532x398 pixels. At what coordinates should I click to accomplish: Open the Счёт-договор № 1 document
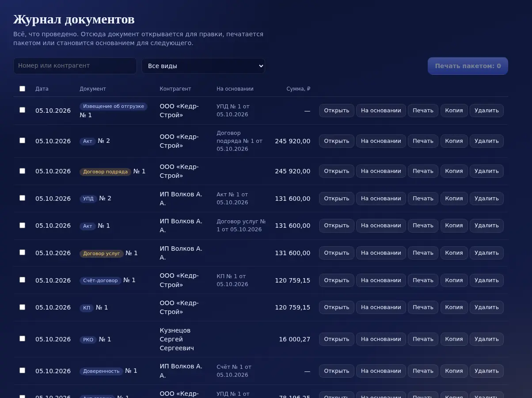(x=337, y=280)
